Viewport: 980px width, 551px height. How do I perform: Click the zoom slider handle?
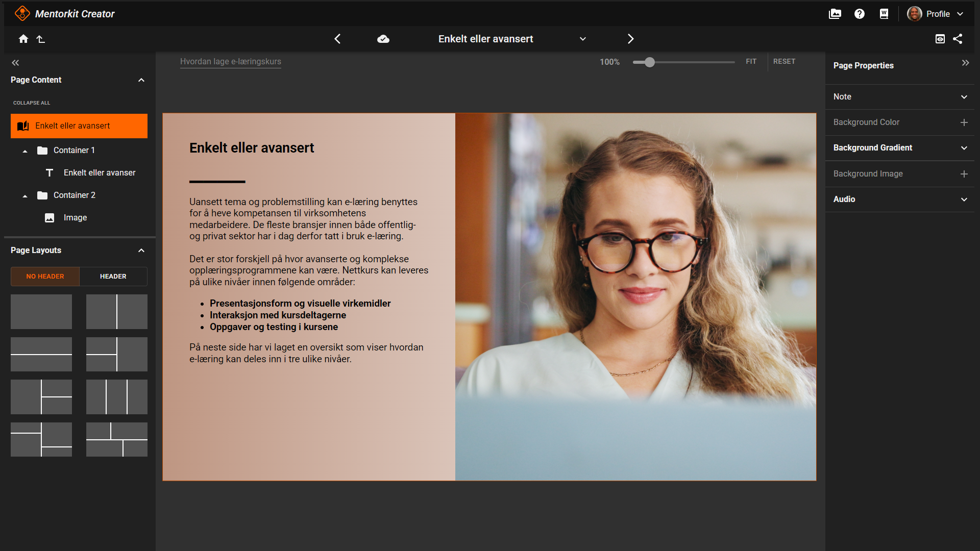tap(649, 62)
